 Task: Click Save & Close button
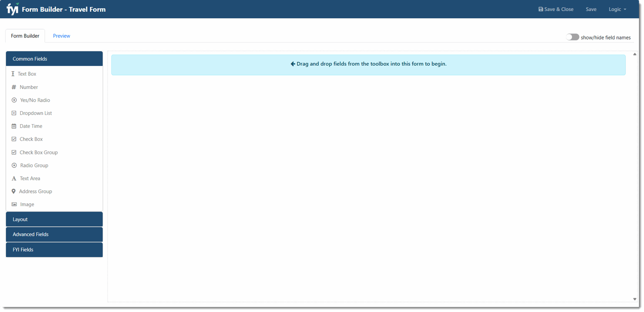coord(556,9)
